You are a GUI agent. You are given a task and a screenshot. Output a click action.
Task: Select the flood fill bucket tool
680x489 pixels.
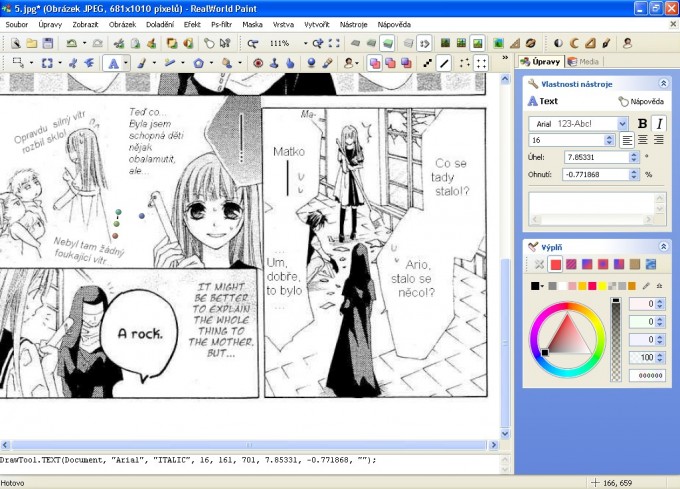coord(226,64)
